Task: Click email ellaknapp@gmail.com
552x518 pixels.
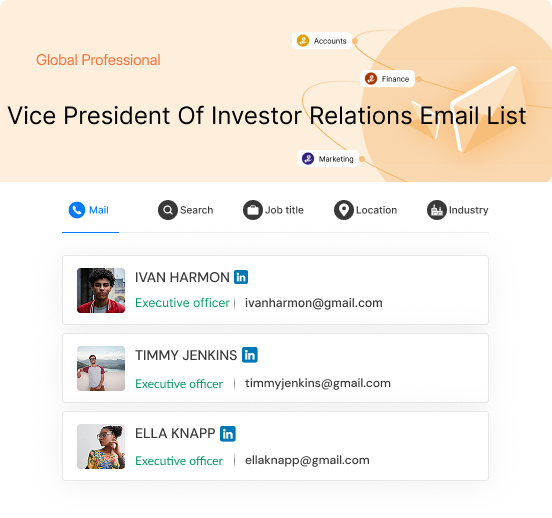Action: 307,461
